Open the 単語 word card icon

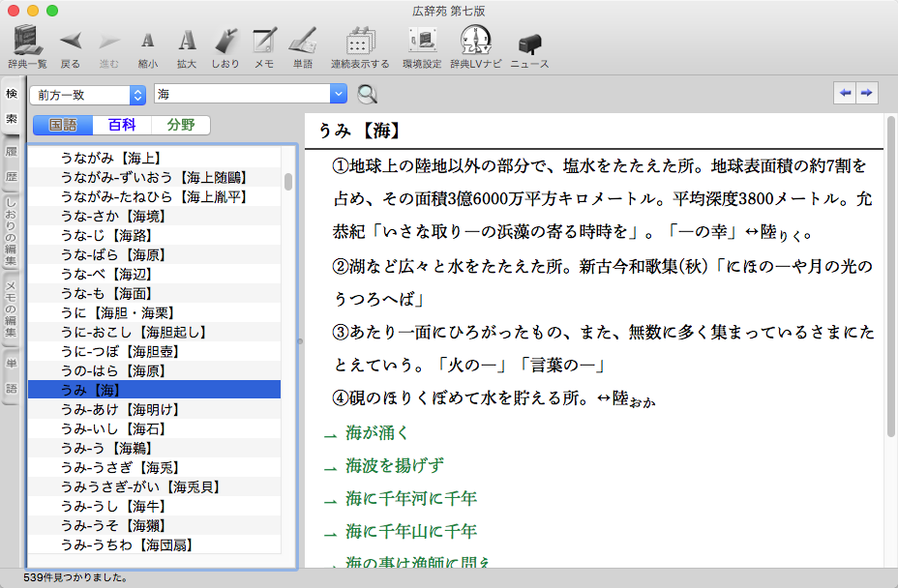pyautogui.click(x=302, y=41)
